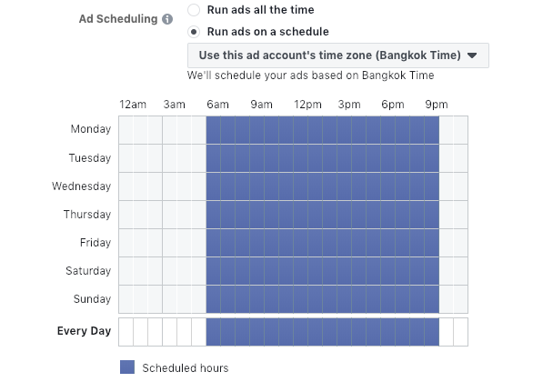Toggle Friday 10pm schedule cell

pyautogui.click(x=447, y=243)
